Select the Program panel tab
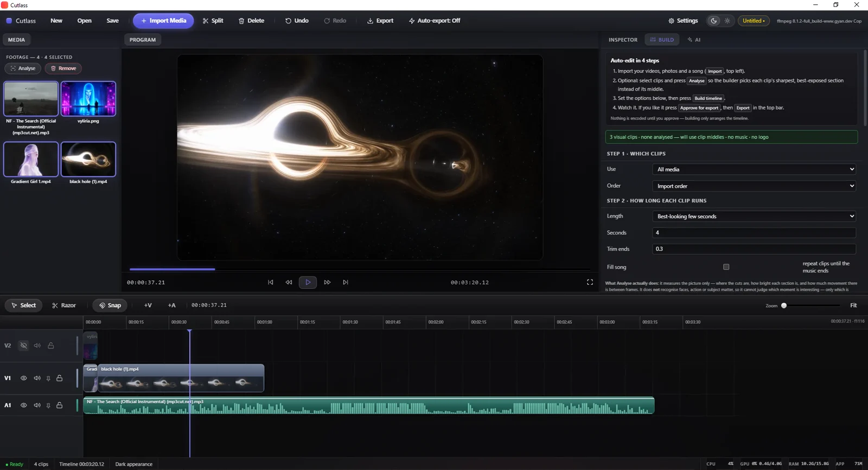Screen dimensions: 868x470 (143, 40)
